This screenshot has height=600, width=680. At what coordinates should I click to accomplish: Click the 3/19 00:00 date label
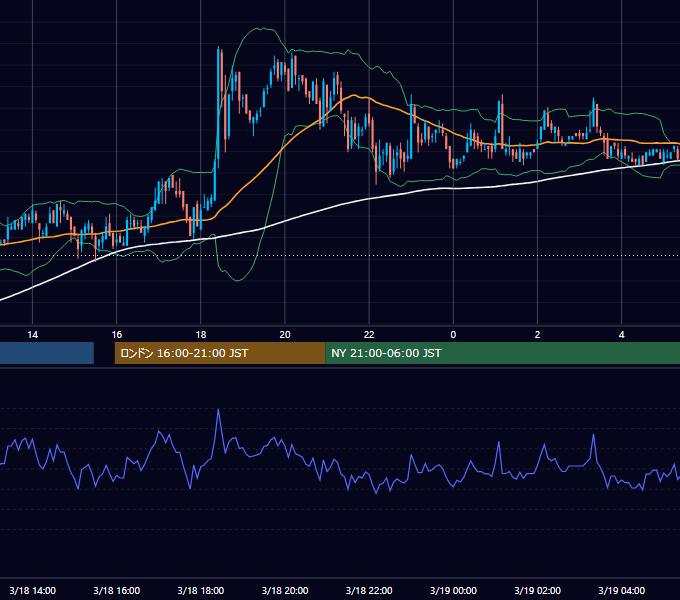click(453, 590)
